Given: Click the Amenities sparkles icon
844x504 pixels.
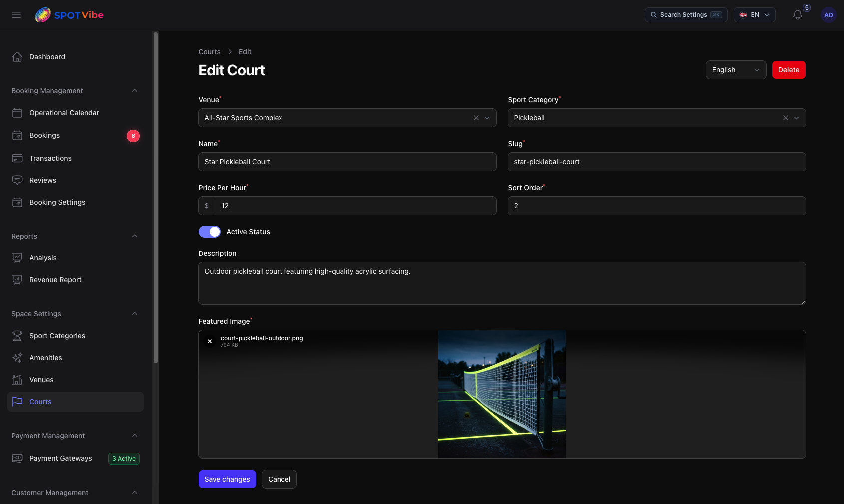Looking at the screenshot, I should 17,358.
